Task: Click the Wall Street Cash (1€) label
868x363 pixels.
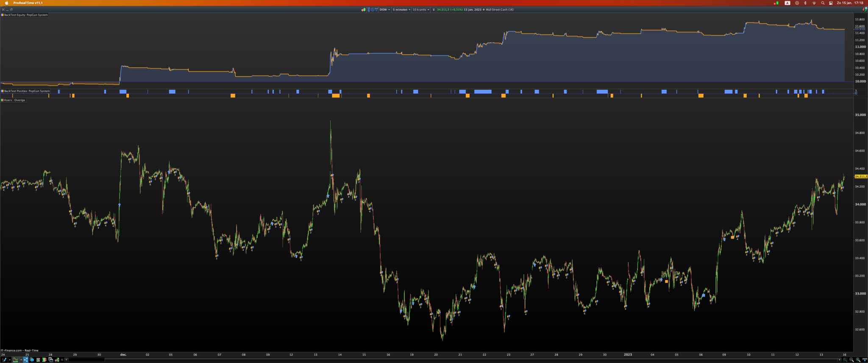Action: tap(500, 10)
